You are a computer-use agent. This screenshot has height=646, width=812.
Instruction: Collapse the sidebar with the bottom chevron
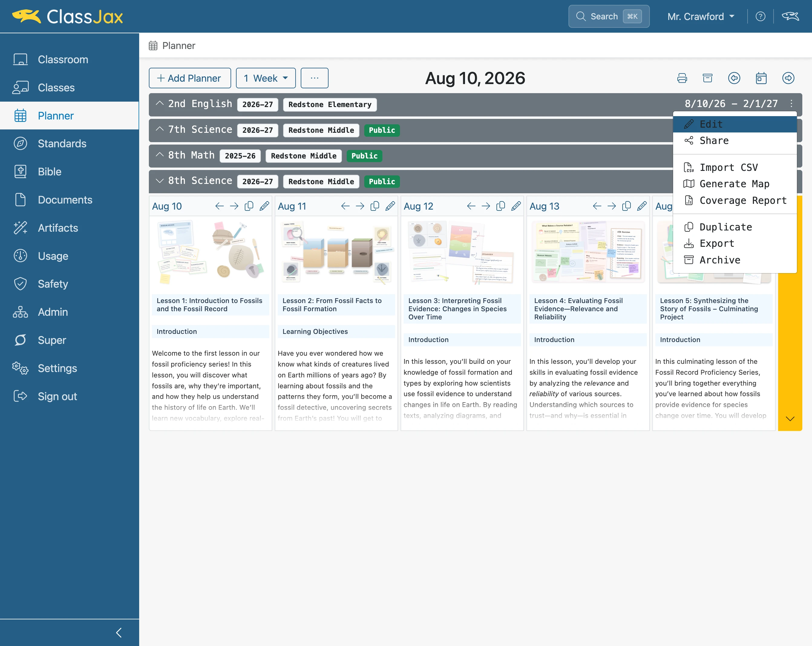[119, 632]
